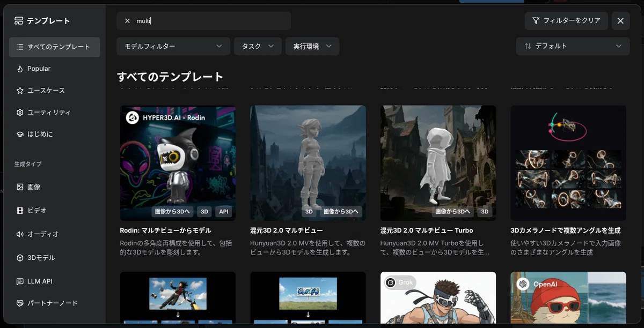Click the テンプレート header icon
Screen dimensions: 644x328
click(x=19, y=21)
